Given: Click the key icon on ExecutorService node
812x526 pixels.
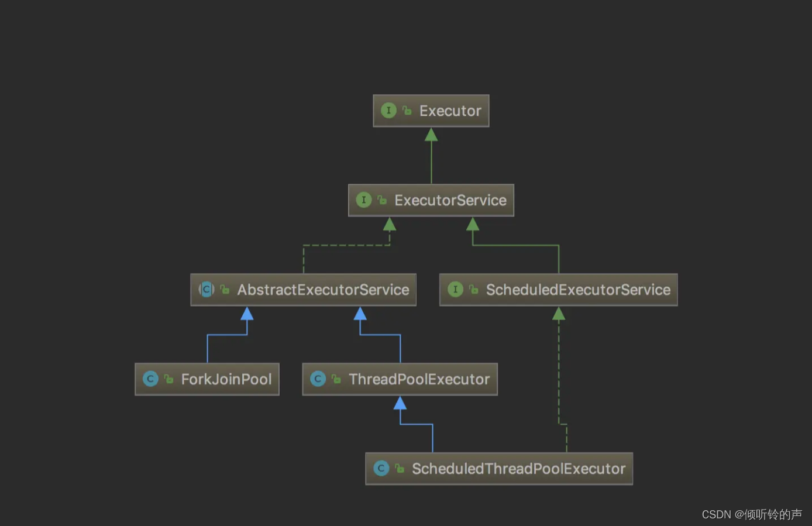Looking at the screenshot, I should click(381, 200).
